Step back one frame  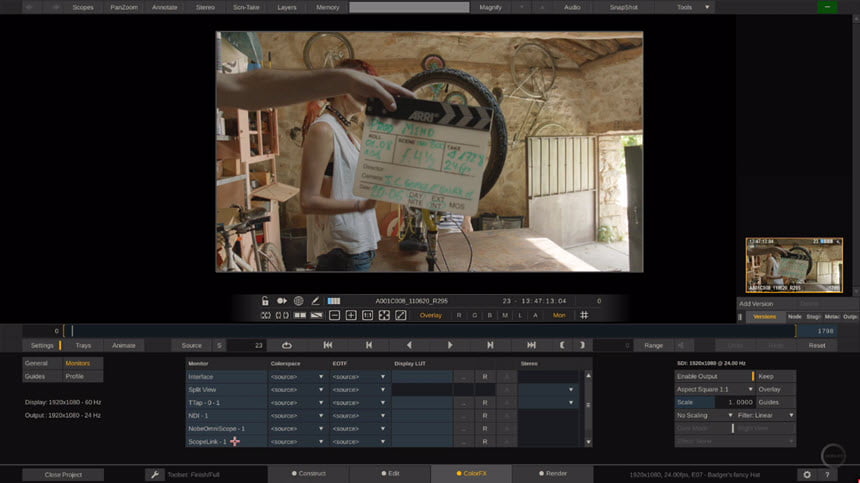(x=369, y=345)
